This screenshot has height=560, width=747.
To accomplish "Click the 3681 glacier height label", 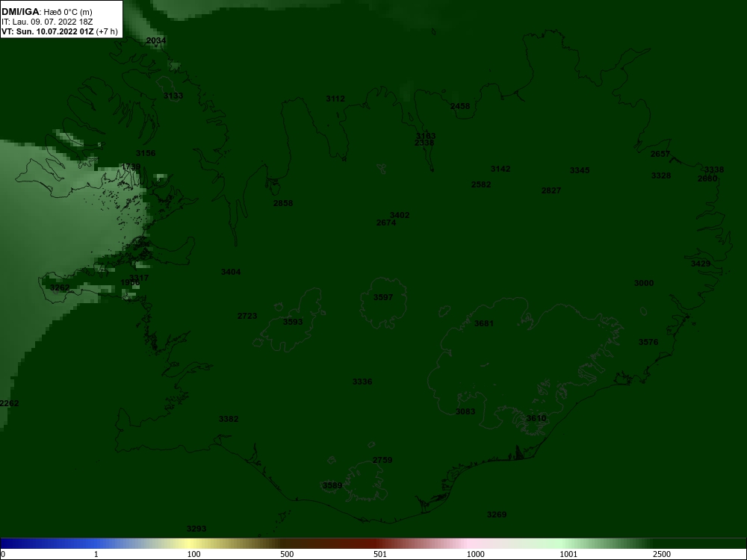I will [x=484, y=323].
